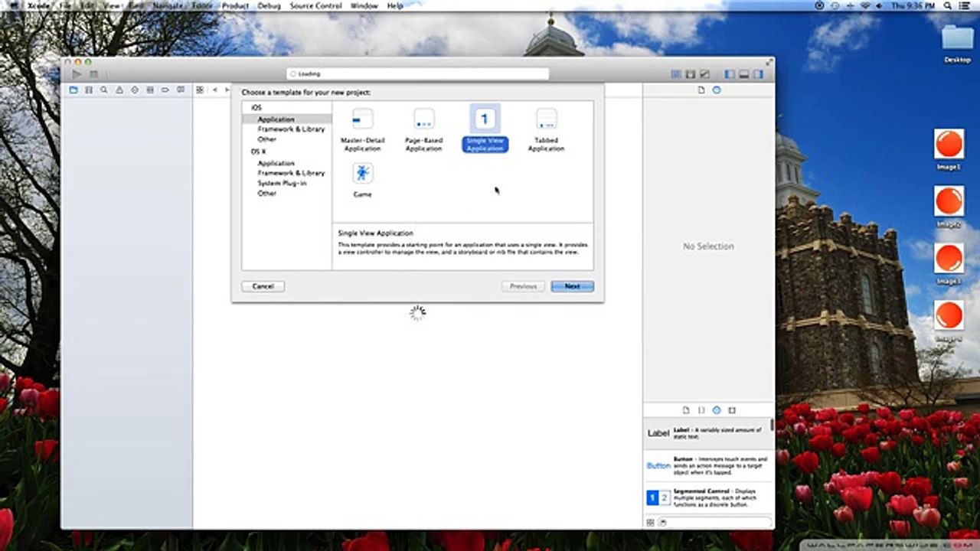Show the Object library
The width and height of the screenshot is (980, 551).
pos(717,410)
